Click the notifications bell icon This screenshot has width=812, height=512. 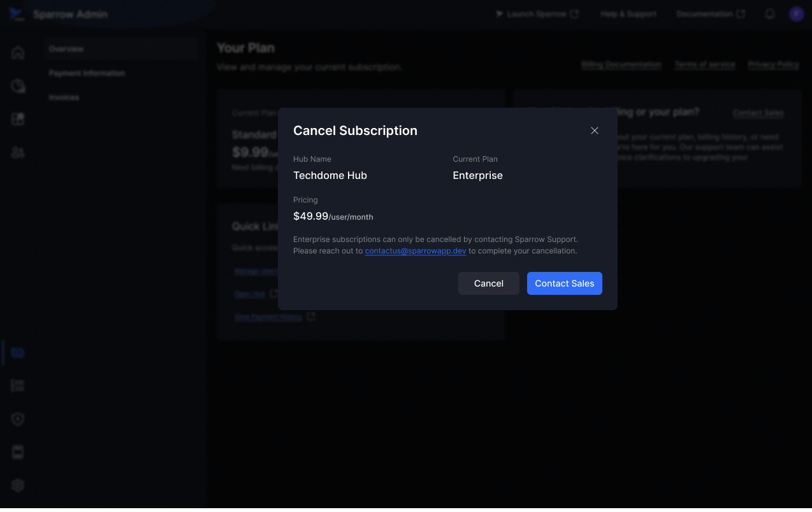pyautogui.click(x=770, y=14)
